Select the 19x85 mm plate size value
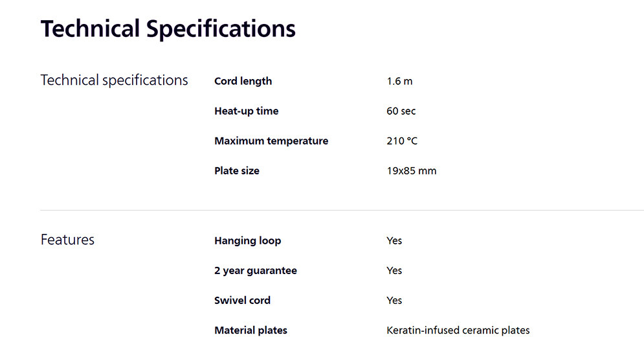 coord(411,171)
